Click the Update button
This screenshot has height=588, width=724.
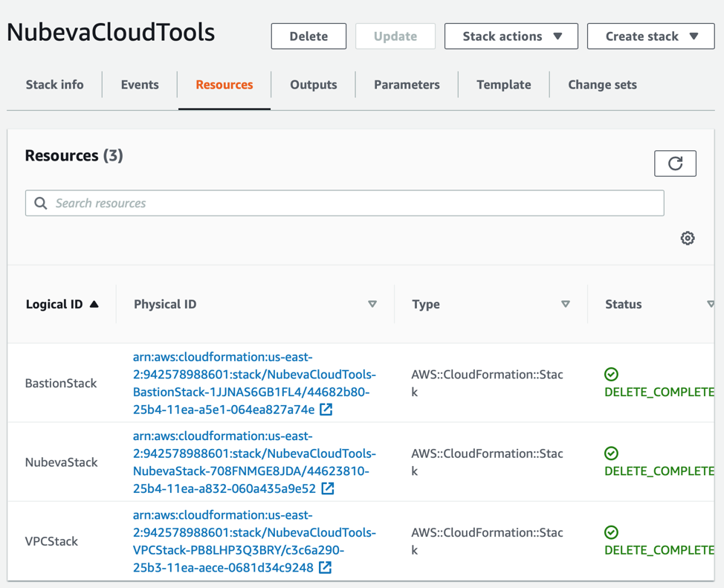[395, 36]
